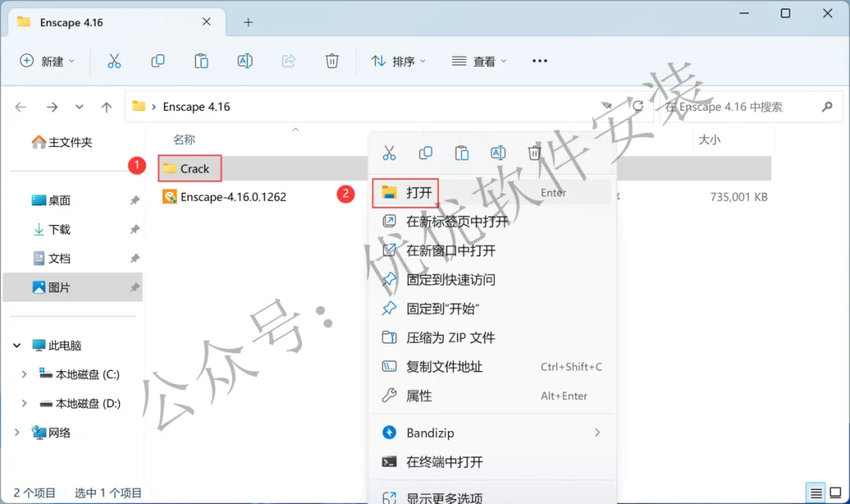
Task: Choose 压缩为 ZIP 文件 in context menu
Action: pyautogui.click(x=492, y=338)
